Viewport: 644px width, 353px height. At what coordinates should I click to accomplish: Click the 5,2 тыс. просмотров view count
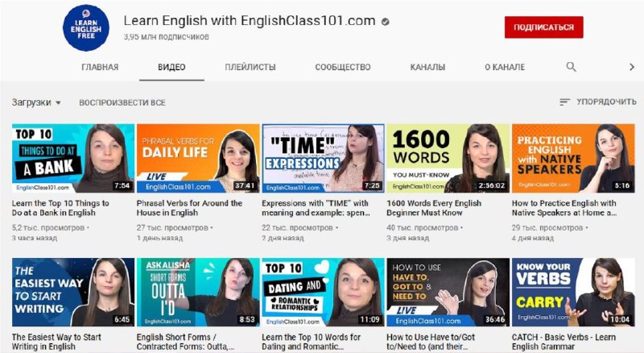coord(48,227)
